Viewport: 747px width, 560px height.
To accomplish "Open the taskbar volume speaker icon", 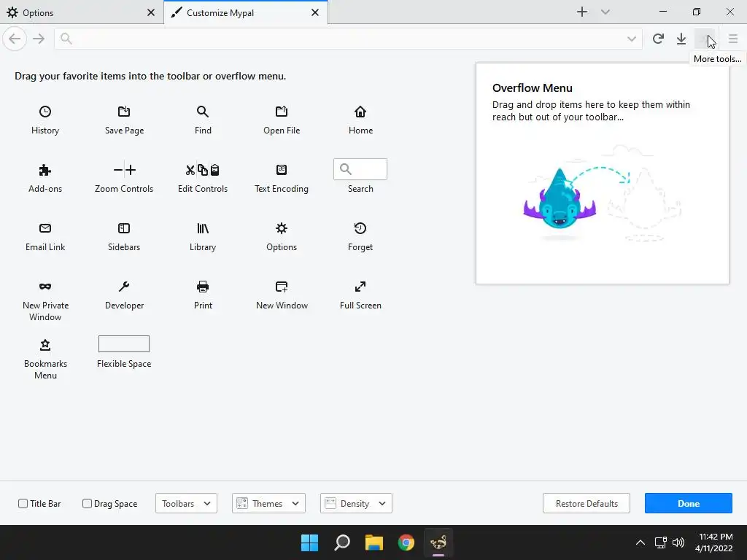I will coord(678,542).
